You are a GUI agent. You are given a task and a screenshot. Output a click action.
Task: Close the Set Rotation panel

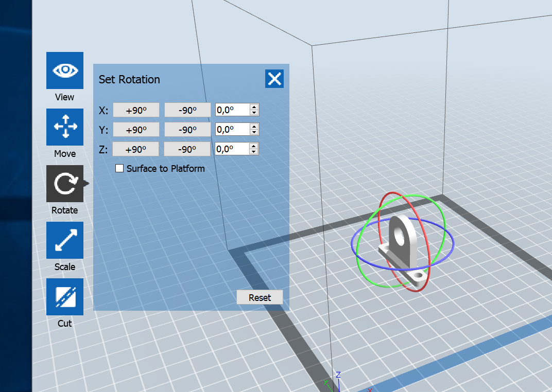pos(274,79)
